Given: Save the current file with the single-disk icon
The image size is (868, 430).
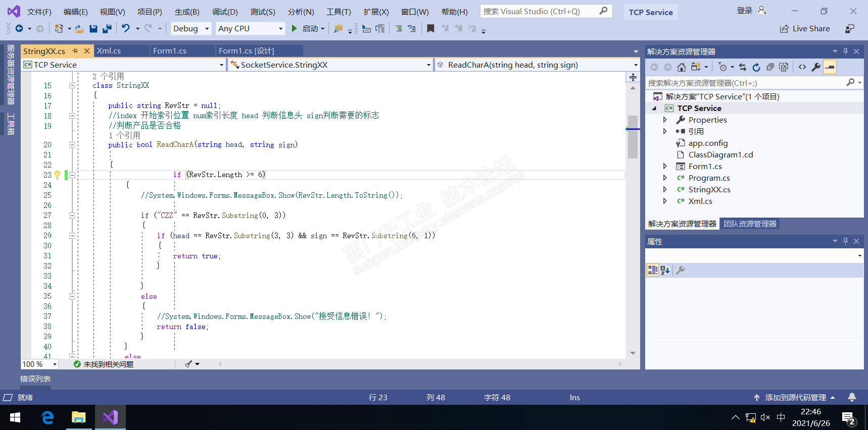Looking at the screenshot, I should [93, 29].
